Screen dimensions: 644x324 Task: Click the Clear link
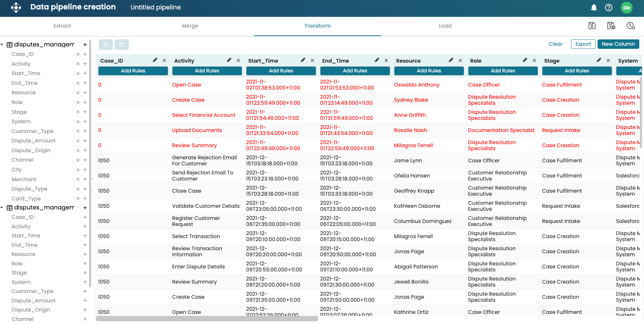pos(555,44)
